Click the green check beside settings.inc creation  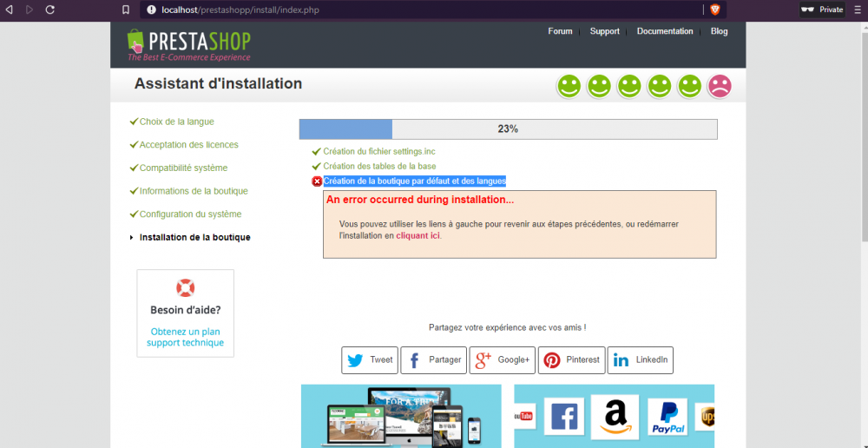(x=316, y=151)
